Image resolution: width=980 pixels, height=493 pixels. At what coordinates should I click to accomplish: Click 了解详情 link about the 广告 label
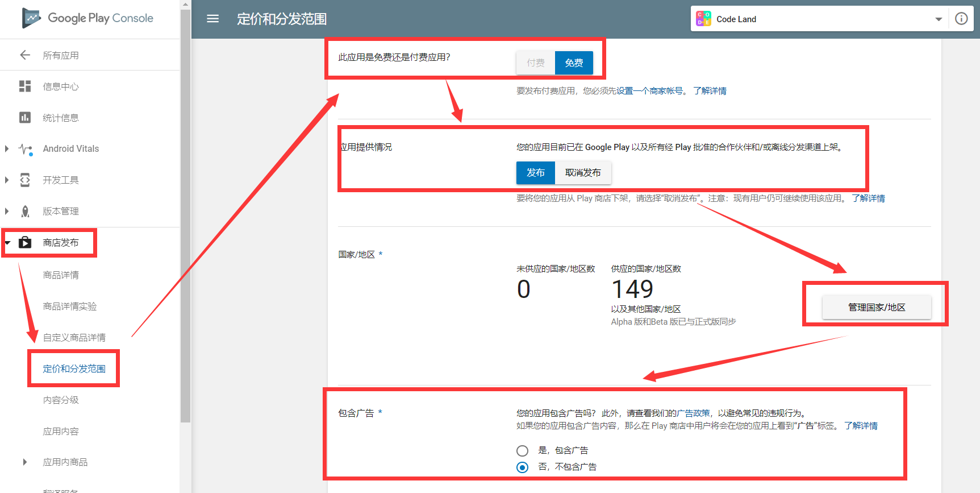(x=861, y=426)
